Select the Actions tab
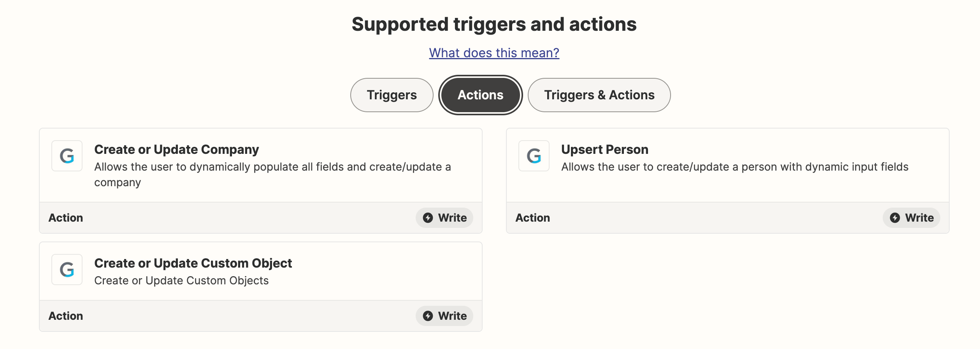This screenshot has height=349, width=980. tap(480, 95)
